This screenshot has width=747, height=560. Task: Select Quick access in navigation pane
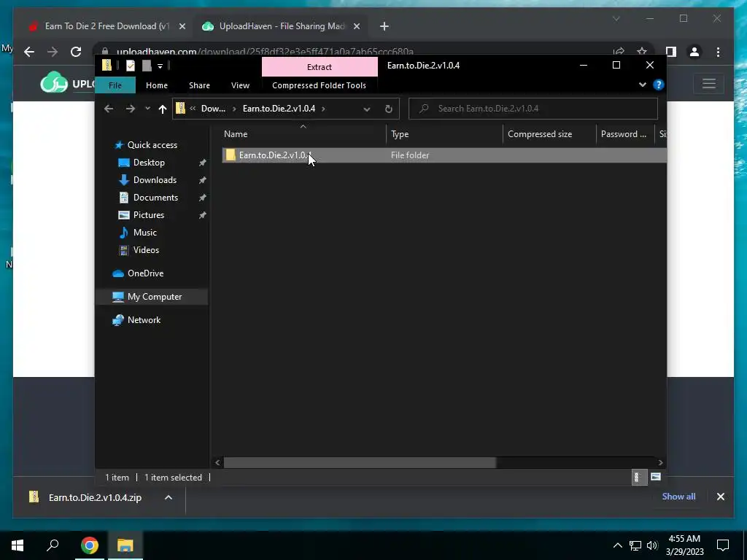coord(152,145)
